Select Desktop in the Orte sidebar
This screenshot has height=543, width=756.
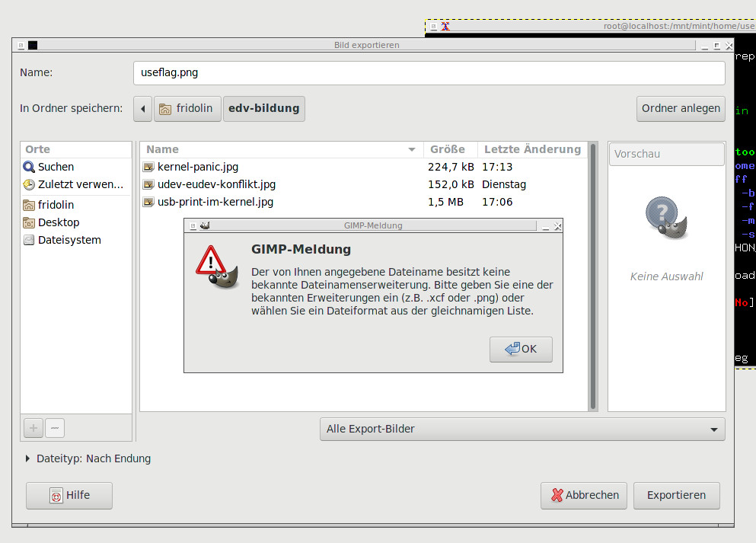point(76,222)
